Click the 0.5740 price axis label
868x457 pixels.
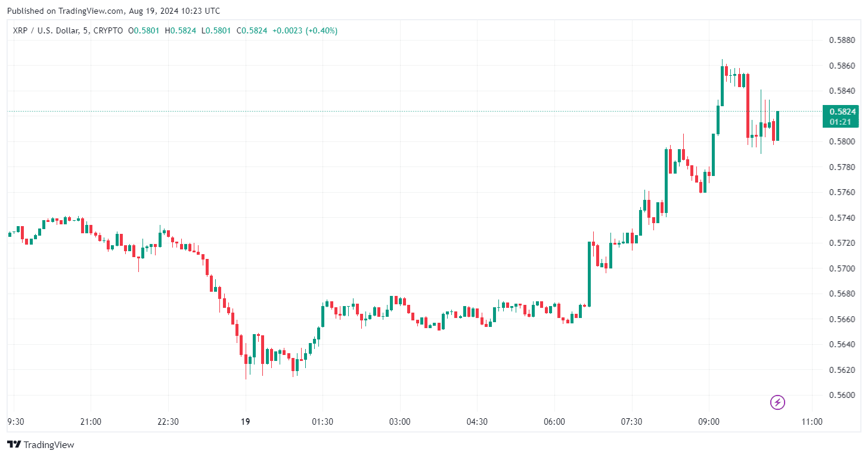click(x=842, y=218)
